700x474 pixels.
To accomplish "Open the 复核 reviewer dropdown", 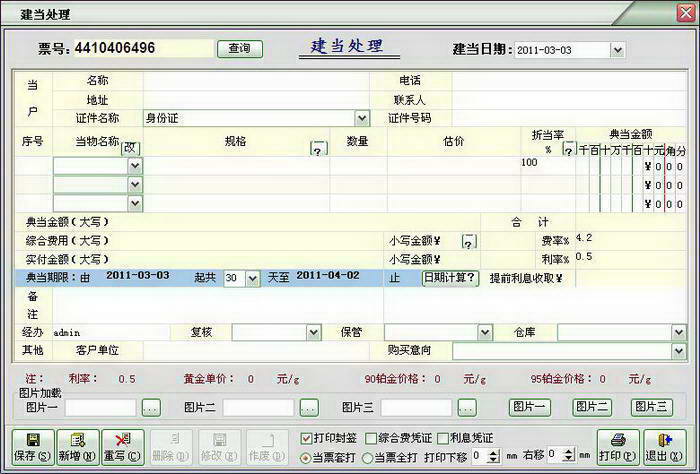I will click(313, 332).
